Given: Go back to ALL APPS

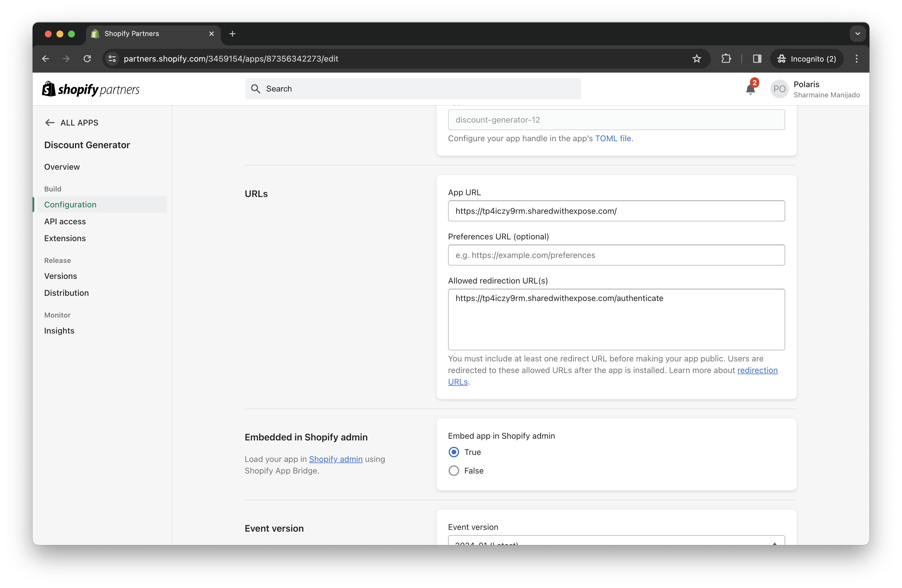Looking at the screenshot, I should (x=71, y=122).
